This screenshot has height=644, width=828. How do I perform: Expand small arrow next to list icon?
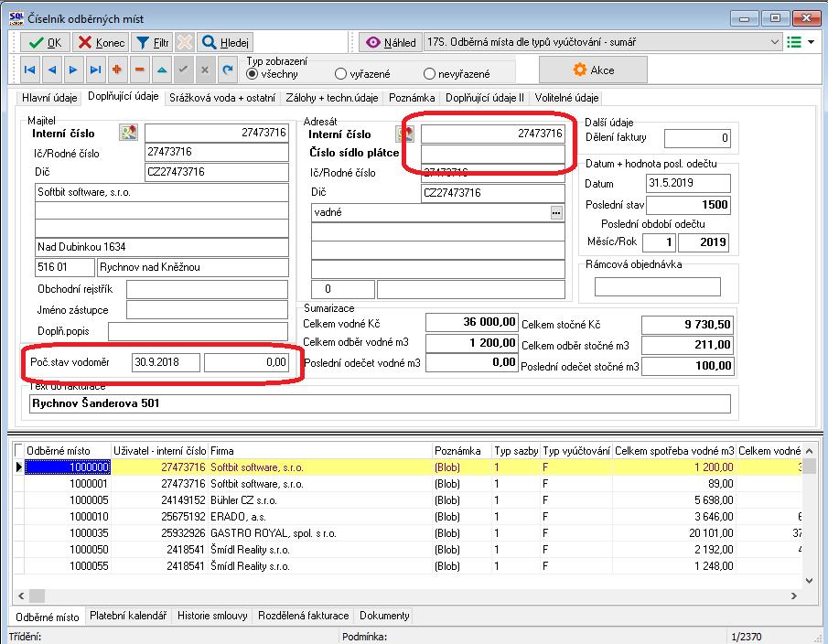tap(812, 42)
